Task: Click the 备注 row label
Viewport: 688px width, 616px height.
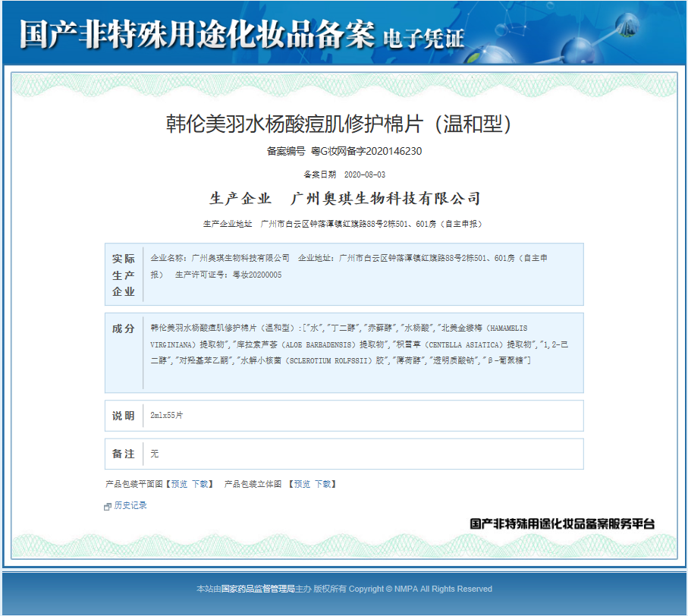Action: coord(124,454)
